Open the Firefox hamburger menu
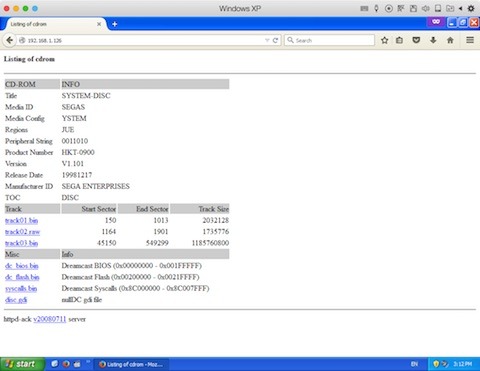480x371 pixels. [x=470, y=40]
